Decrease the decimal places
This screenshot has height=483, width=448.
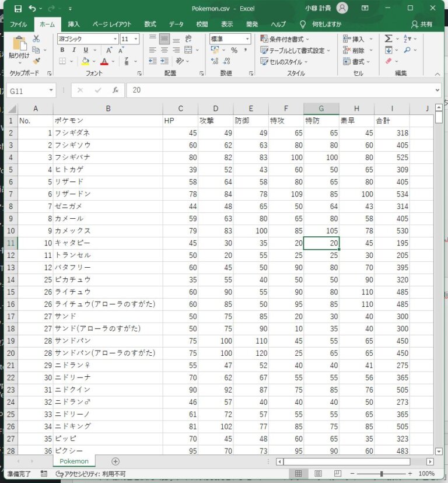pos(226,61)
